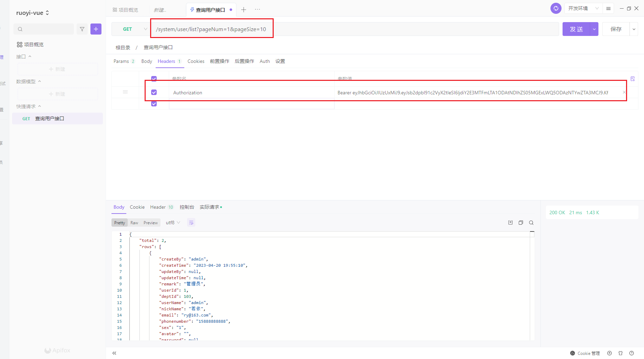
Task: Open the help question icon
Action: pos(632,353)
